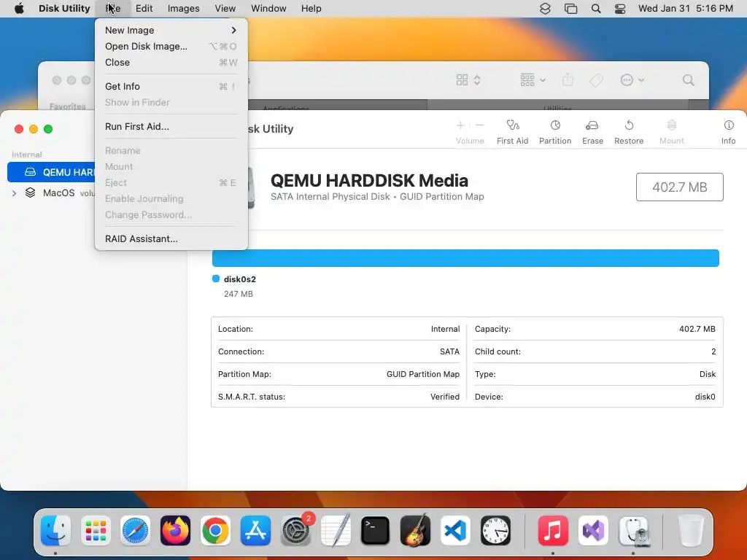747x560 pixels.
Task: Open System Settings from the Dock
Action: point(295,531)
